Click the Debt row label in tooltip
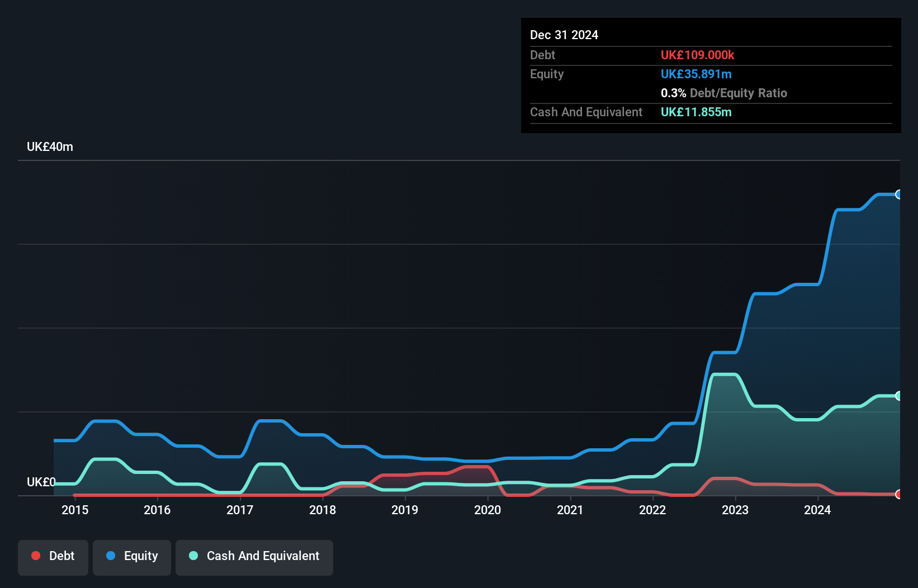 [542, 55]
